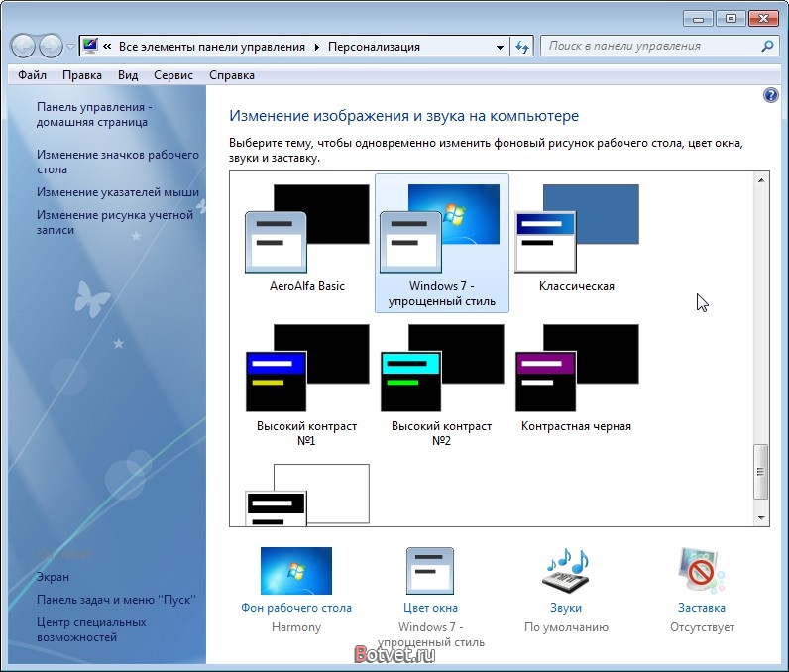The image size is (789, 672).
Task: Open the Справка menu
Action: (x=232, y=75)
